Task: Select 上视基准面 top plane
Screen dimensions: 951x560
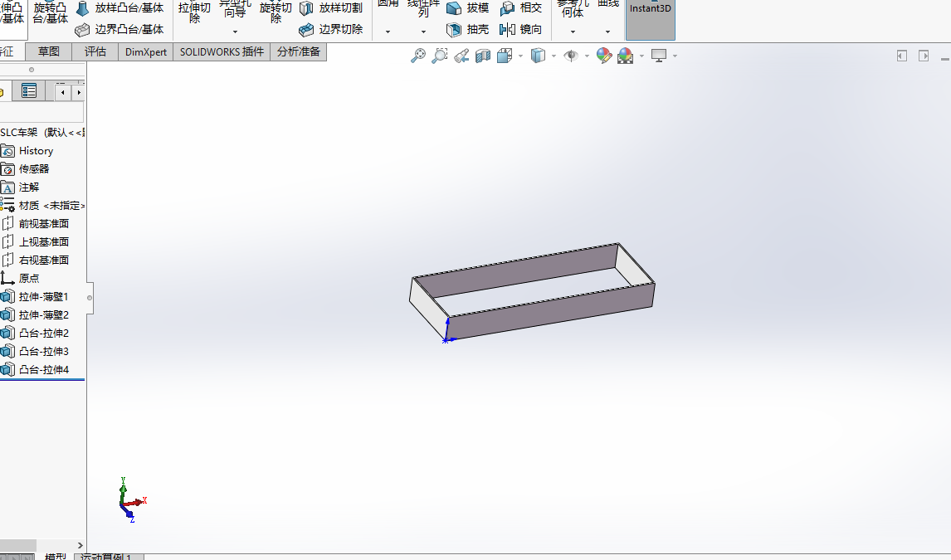Action: pyautogui.click(x=42, y=241)
